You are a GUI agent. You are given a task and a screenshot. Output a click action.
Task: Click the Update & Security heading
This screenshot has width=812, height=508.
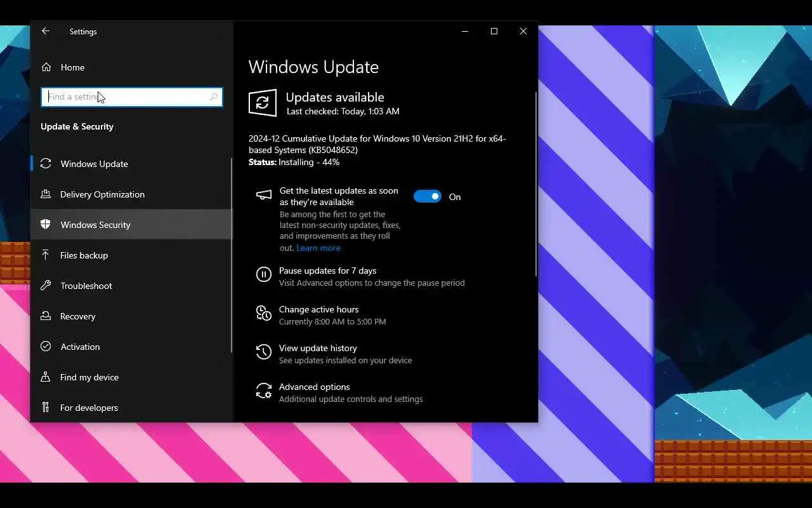[x=77, y=126]
